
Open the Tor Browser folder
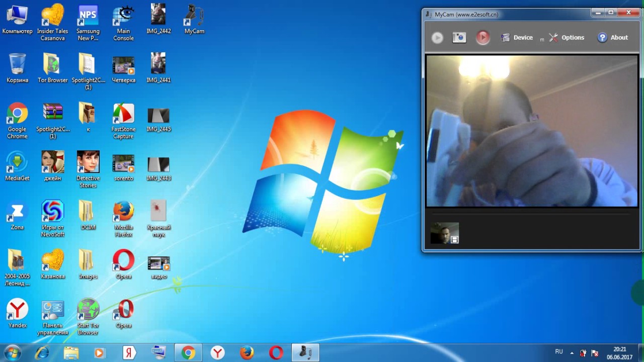pyautogui.click(x=53, y=68)
